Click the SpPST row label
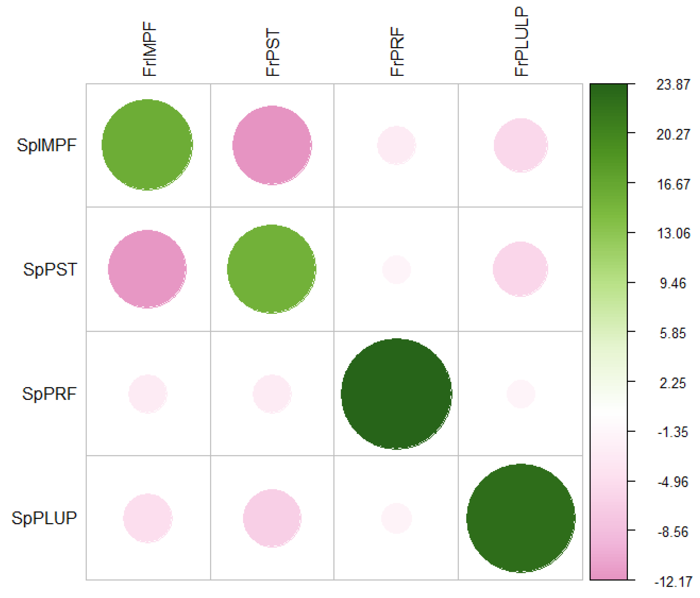 (50, 270)
